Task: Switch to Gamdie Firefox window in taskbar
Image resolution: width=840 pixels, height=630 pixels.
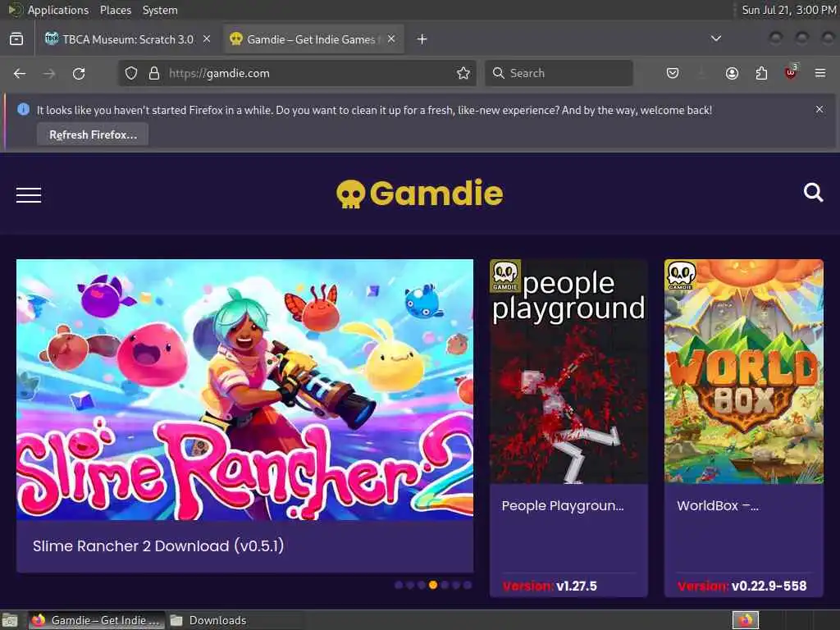Action: click(97, 620)
